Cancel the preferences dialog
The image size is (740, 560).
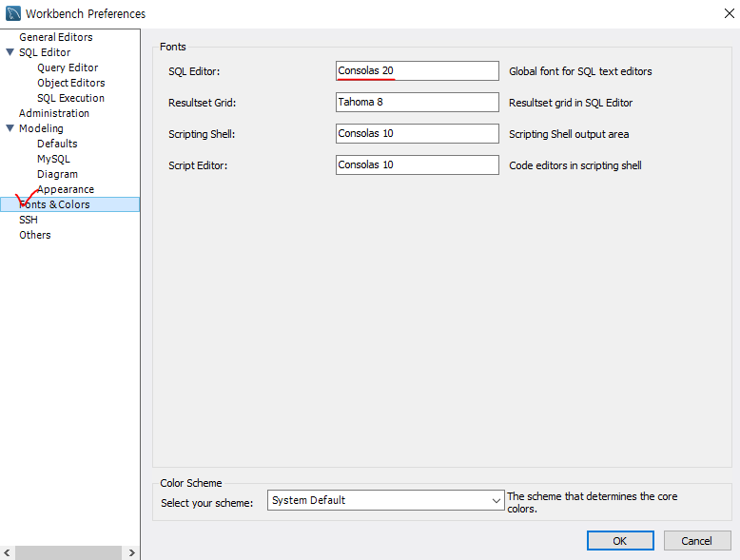696,541
